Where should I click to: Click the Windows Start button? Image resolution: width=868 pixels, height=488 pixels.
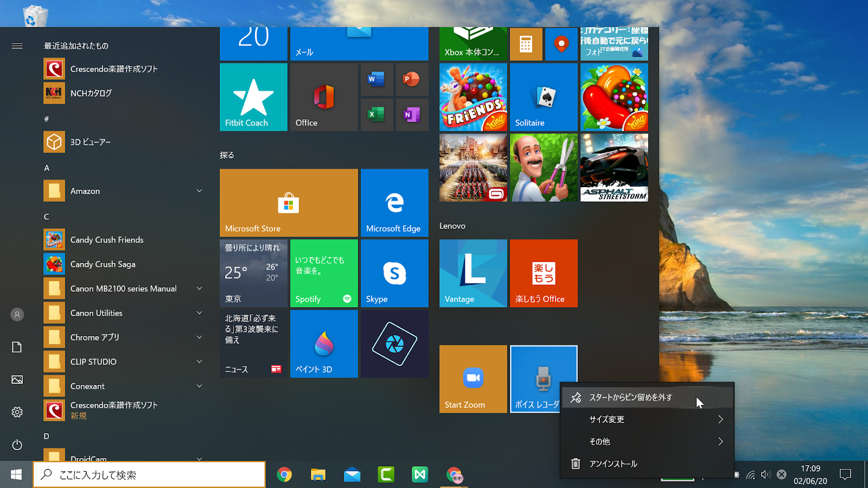click(16, 474)
